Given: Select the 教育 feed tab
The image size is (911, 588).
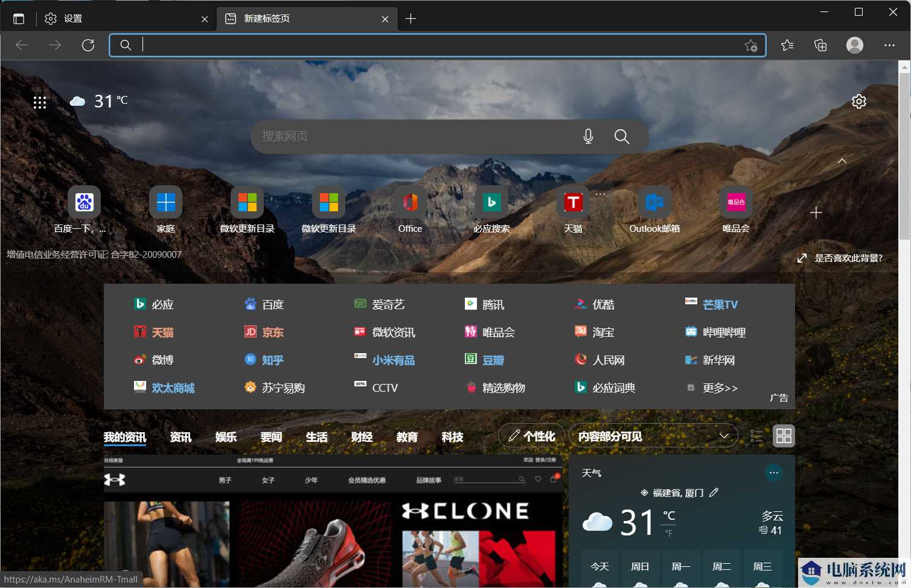Looking at the screenshot, I should tap(407, 437).
